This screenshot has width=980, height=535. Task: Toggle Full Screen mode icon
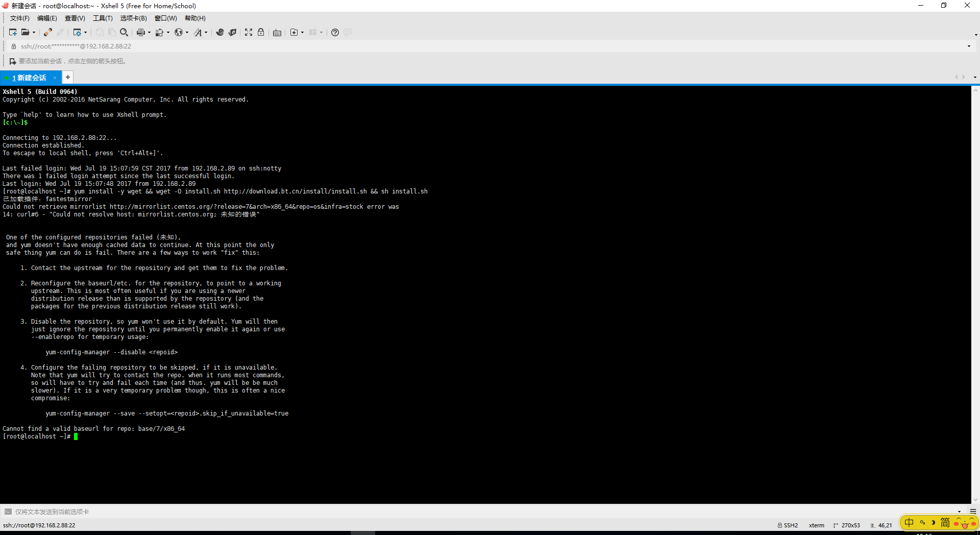249,32
